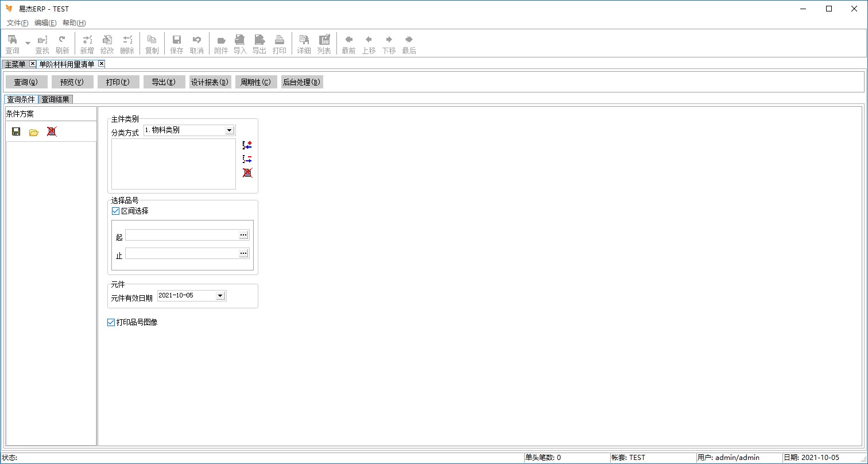This screenshot has height=464, width=868.
Task: Open the 元件有效日期 date dropdown
Action: pyautogui.click(x=220, y=296)
